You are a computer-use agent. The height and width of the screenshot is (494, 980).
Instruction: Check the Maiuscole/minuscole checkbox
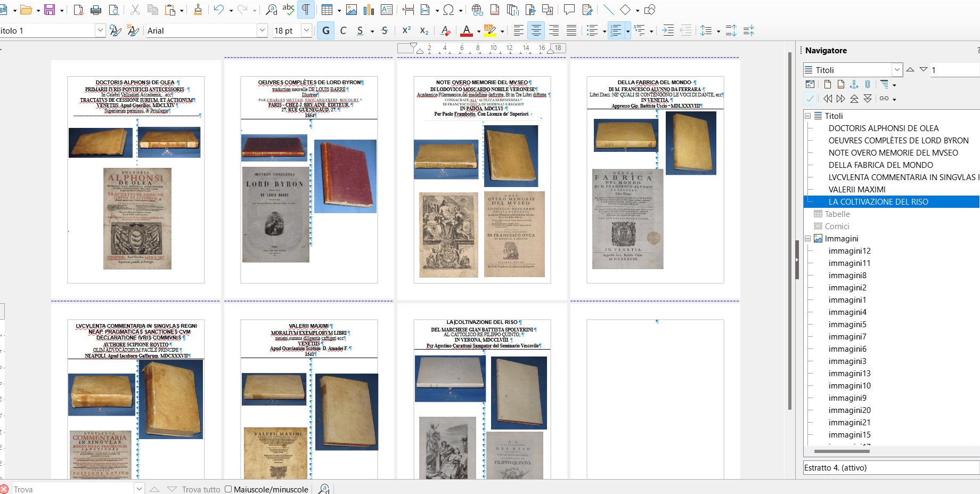[228, 489]
